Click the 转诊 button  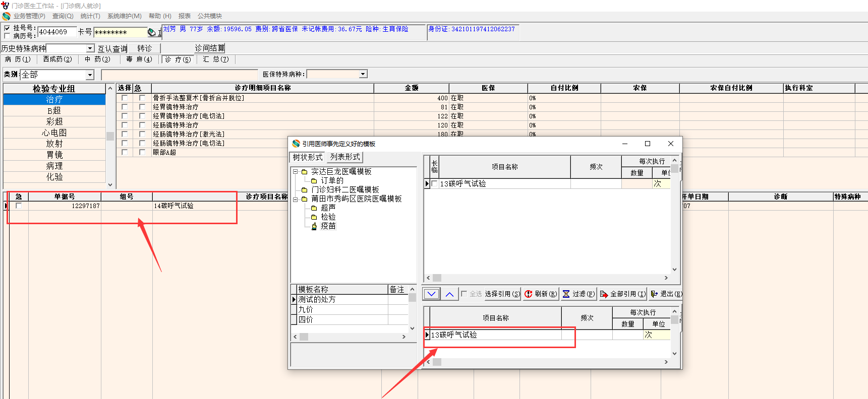144,48
